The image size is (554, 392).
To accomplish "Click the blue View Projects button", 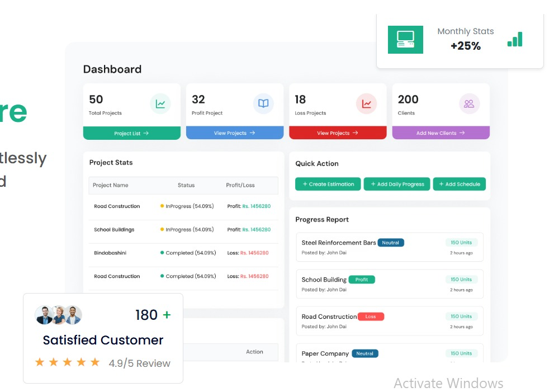I will coord(235,133).
